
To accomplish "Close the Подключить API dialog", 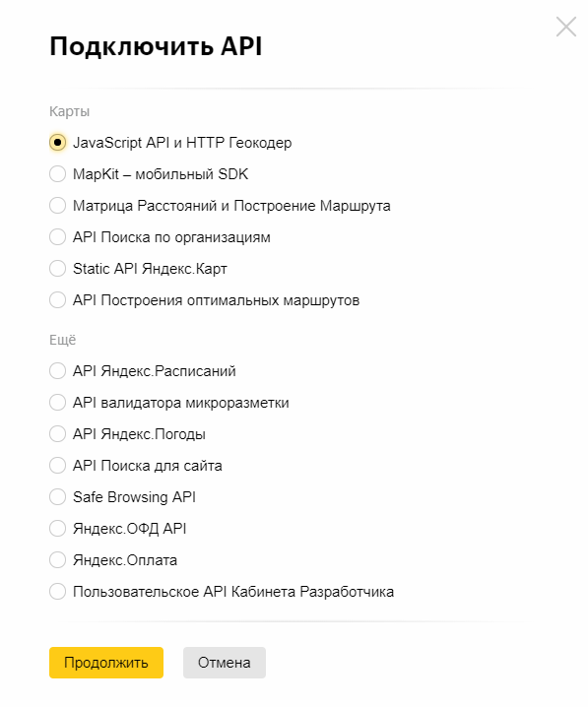I will point(566,27).
